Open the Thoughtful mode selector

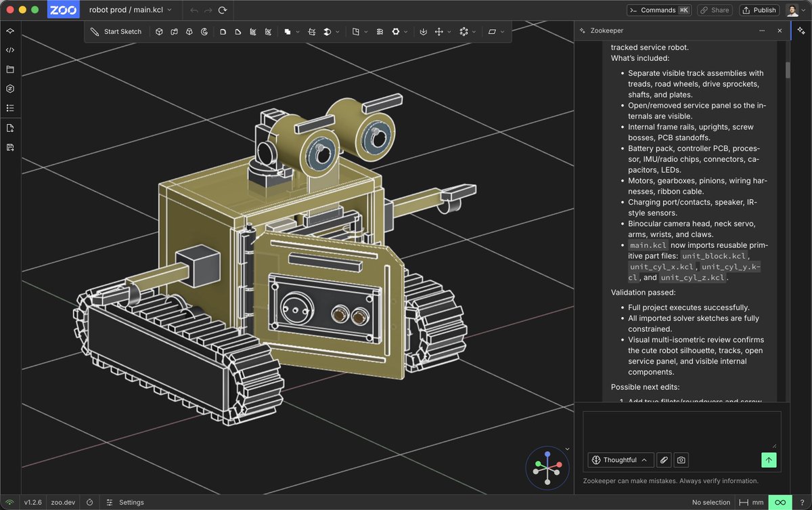click(x=621, y=460)
